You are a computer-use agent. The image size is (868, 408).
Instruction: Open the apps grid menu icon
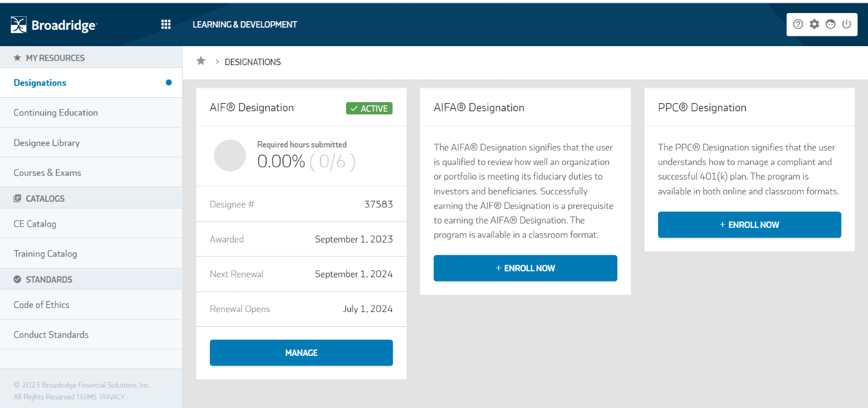(x=166, y=24)
